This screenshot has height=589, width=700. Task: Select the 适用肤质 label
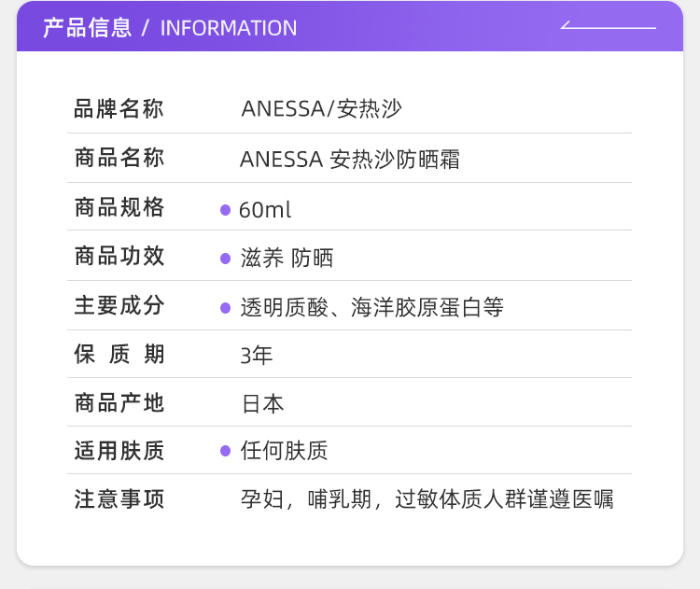(x=119, y=451)
